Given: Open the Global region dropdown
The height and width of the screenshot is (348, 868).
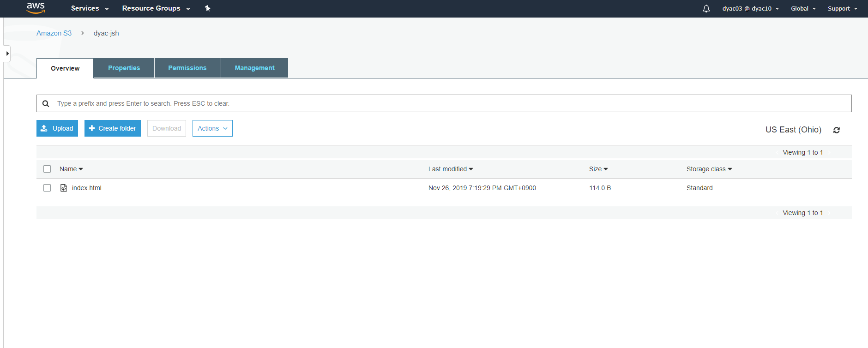Looking at the screenshot, I should click(x=803, y=8).
